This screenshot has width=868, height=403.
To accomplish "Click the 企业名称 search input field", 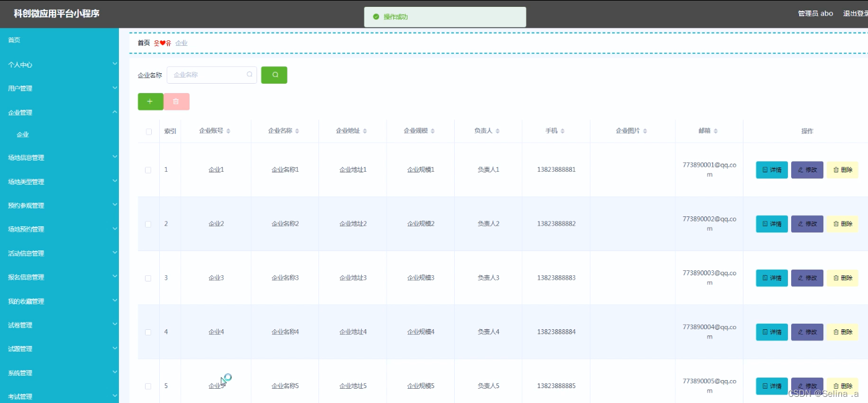I will click(x=211, y=74).
